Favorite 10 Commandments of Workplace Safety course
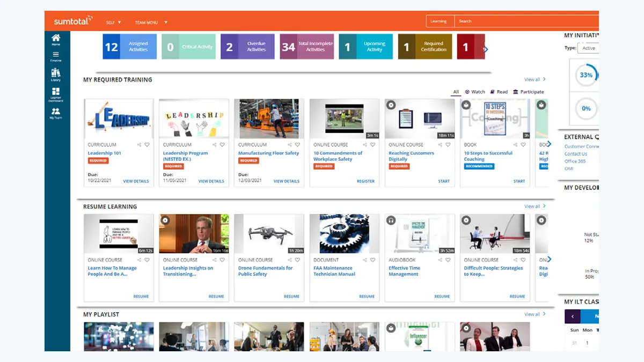The height and width of the screenshot is (362, 644). pos(372,145)
